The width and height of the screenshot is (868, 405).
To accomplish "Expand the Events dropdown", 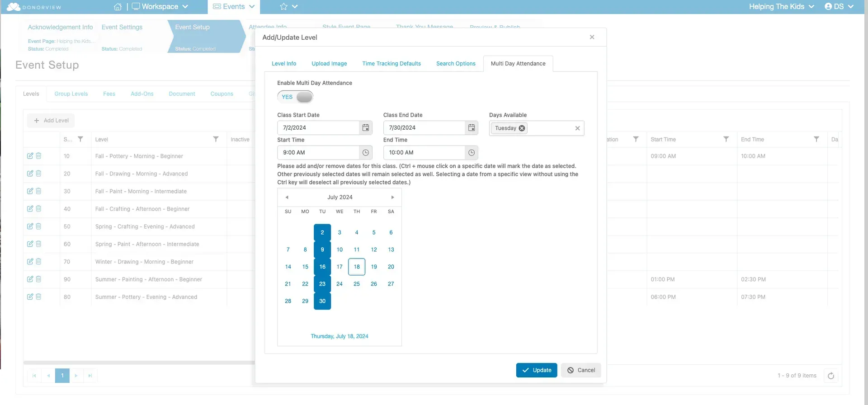I will click(234, 7).
